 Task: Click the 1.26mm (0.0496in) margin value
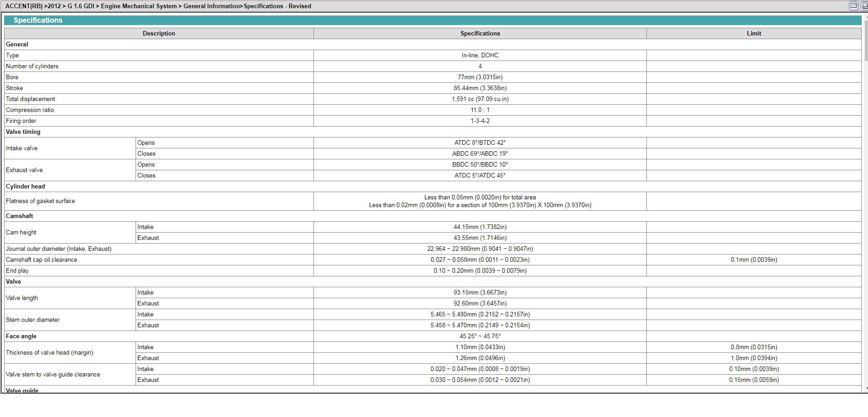coord(480,358)
